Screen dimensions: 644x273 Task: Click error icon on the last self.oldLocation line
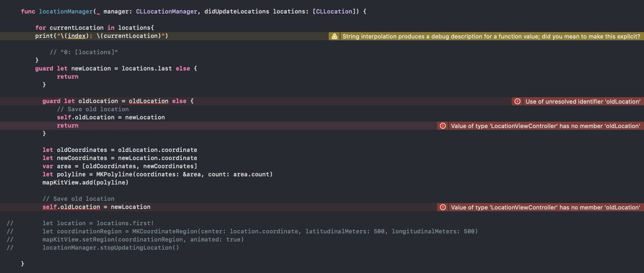coord(443,207)
